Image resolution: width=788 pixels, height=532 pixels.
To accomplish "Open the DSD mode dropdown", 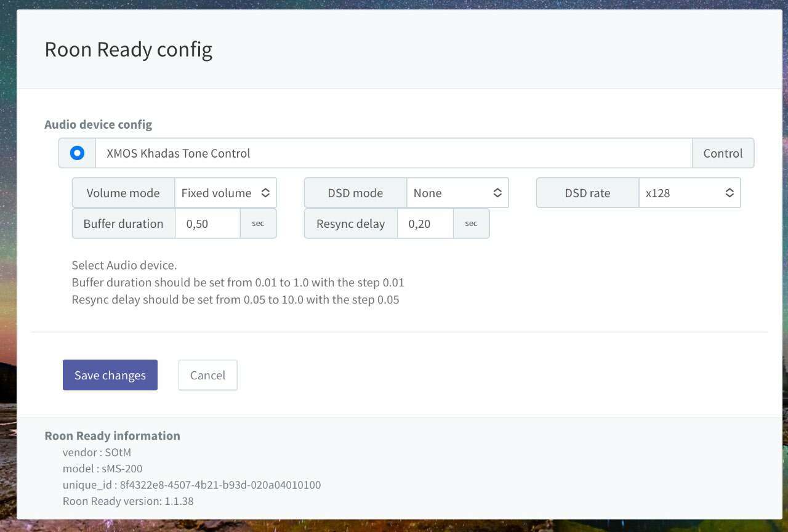I will (x=457, y=193).
